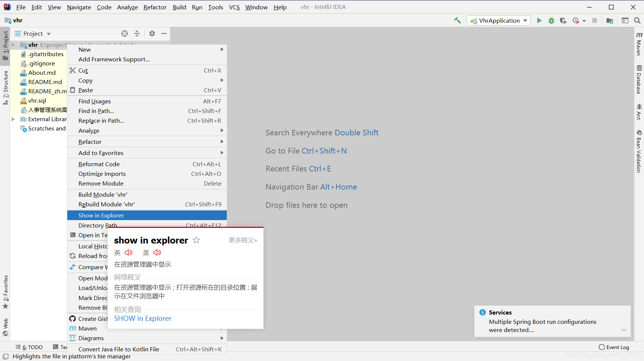Open the Maven side tool window
This screenshot has width=644, height=361.
(639, 44)
